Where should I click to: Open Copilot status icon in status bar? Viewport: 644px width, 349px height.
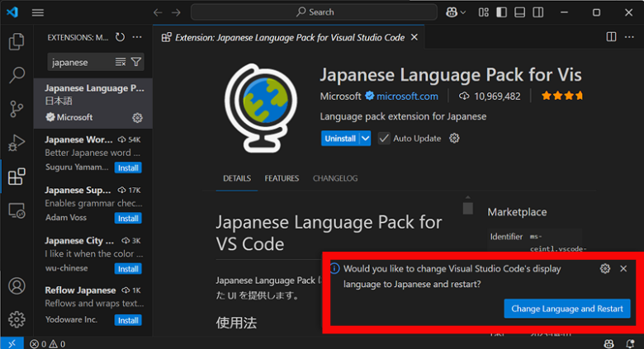click(x=609, y=344)
